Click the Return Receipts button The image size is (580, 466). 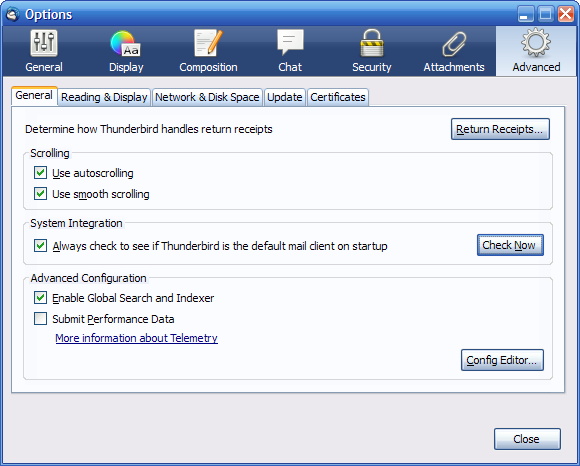coord(500,129)
